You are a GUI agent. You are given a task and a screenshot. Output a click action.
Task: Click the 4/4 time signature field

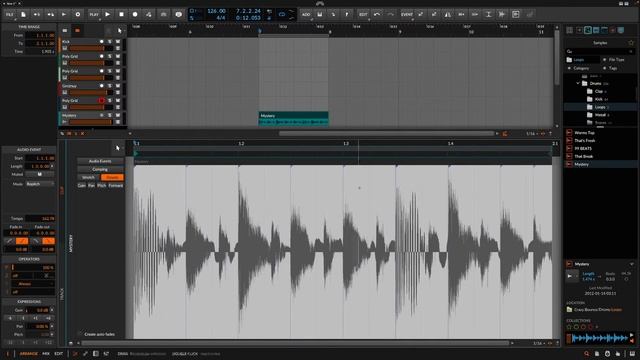coord(220,18)
